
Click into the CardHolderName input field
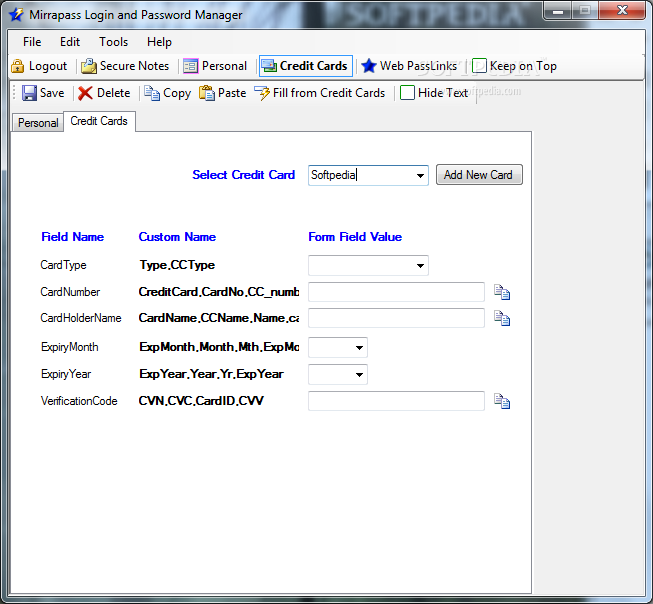396,318
